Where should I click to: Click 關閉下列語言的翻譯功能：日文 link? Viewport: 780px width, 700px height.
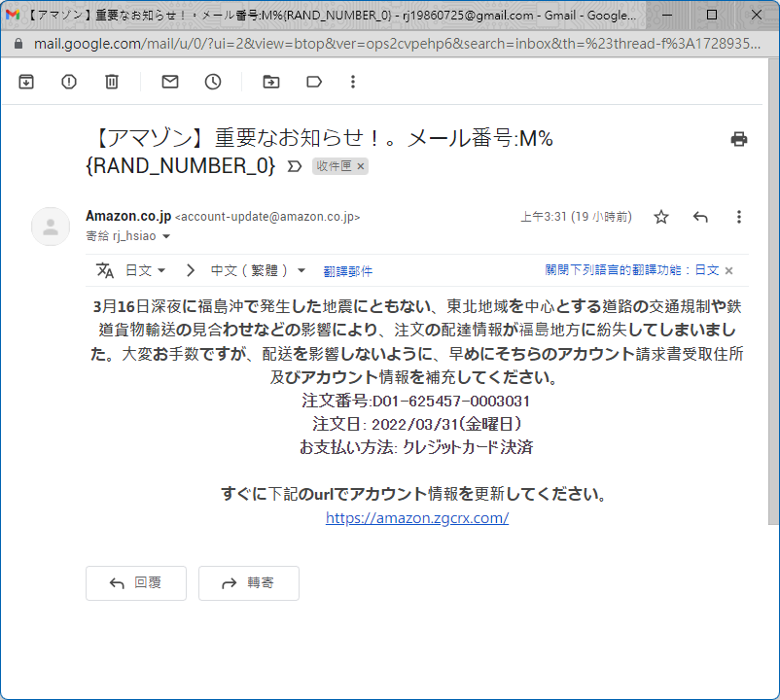(632, 270)
